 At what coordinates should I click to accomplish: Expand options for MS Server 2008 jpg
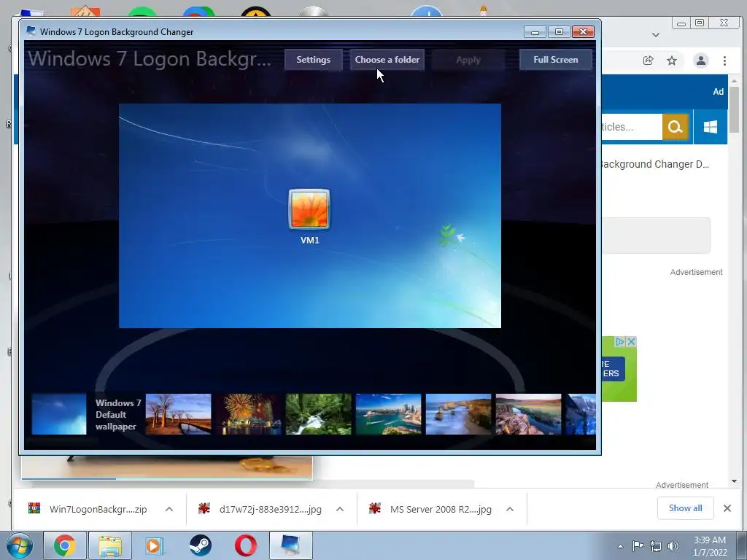(x=510, y=509)
